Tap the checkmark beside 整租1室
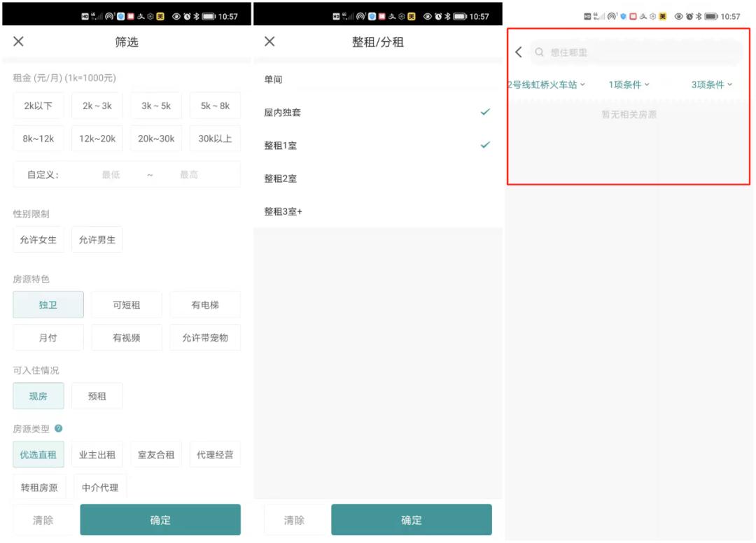The height and width of the screenshot is (543, 756). point(485,145)
